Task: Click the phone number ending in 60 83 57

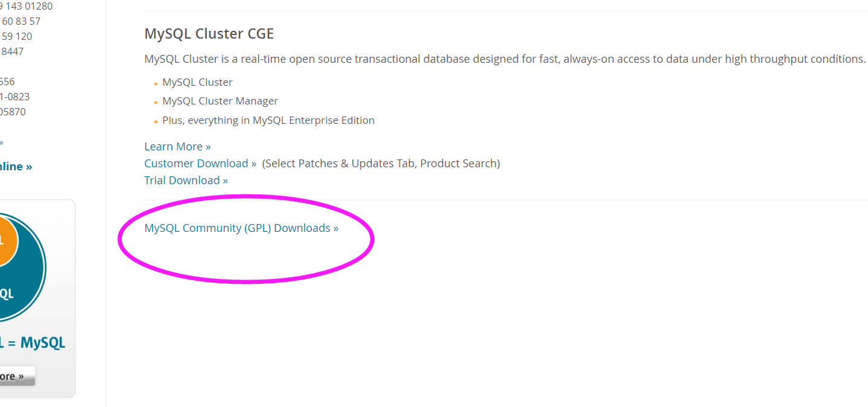Action: tap(21, 22)
